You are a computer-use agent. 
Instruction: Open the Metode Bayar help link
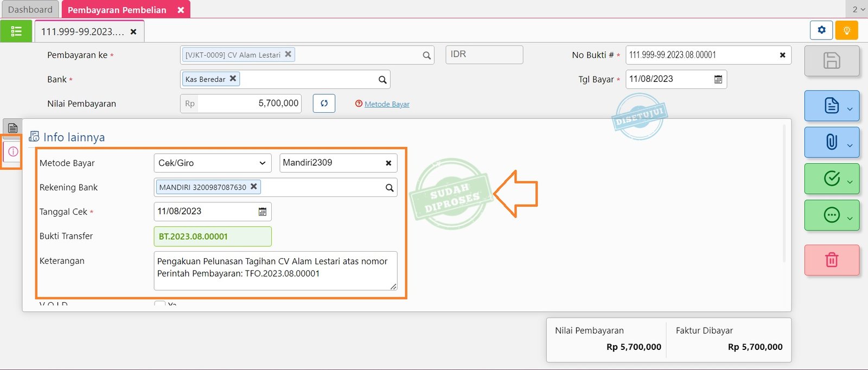[x=387, y=104]
